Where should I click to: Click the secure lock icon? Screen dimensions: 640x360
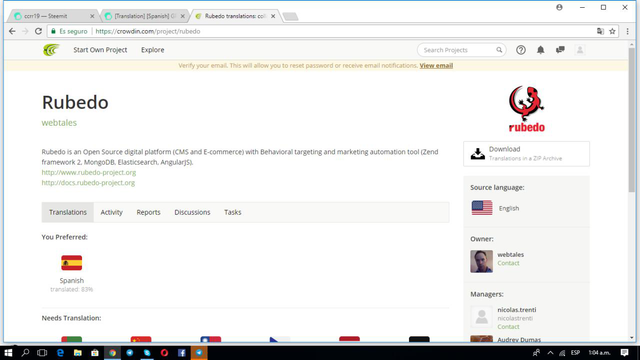(53, 31)
